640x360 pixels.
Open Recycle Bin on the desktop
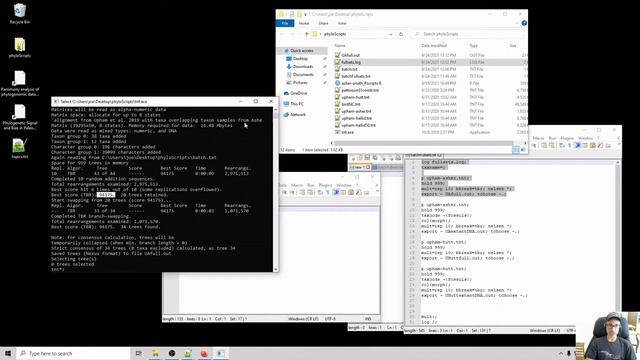pyautogui.click(x=20, y=13)
